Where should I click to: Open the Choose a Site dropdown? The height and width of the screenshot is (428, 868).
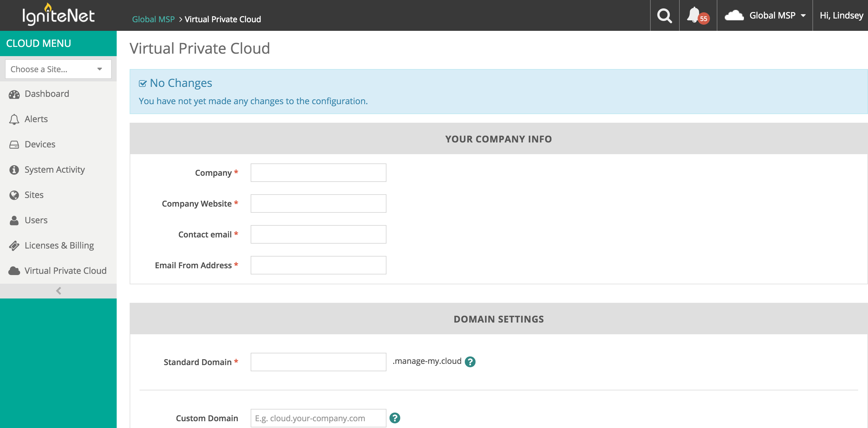[58, 69]
